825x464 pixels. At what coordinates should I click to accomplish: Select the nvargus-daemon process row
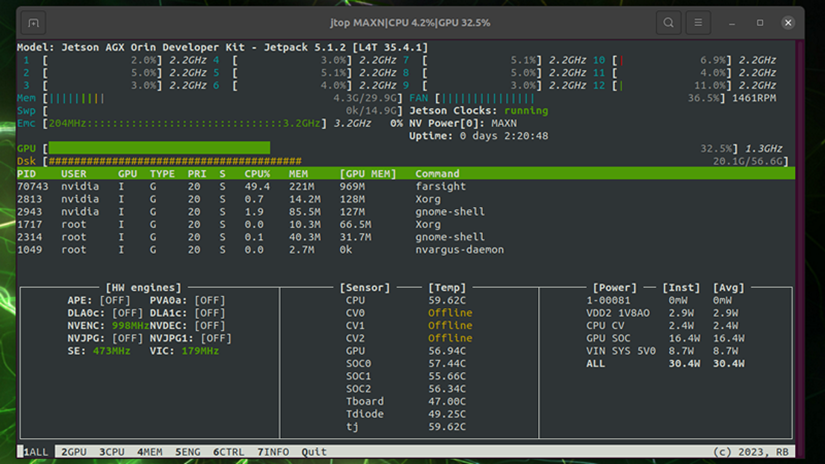[x=459, y=250]
